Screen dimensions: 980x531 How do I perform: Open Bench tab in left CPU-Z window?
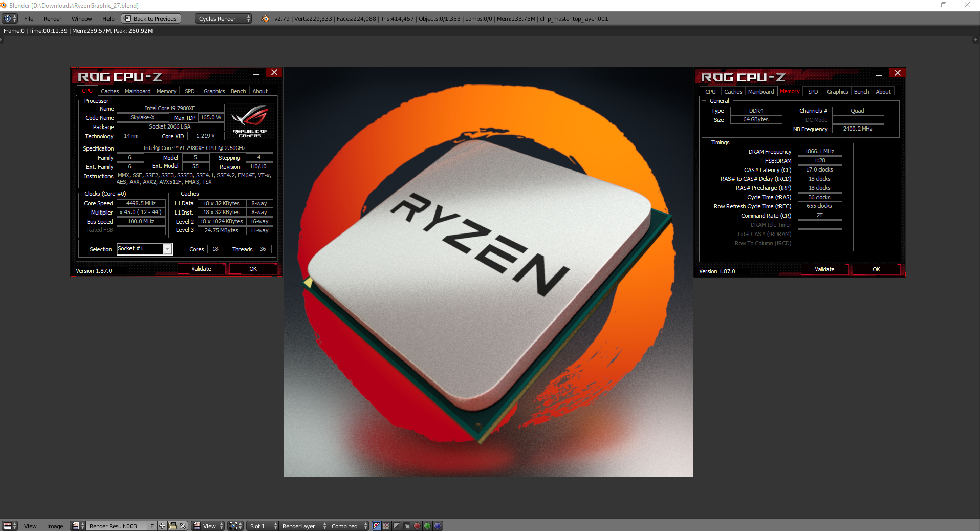(238, 91)
